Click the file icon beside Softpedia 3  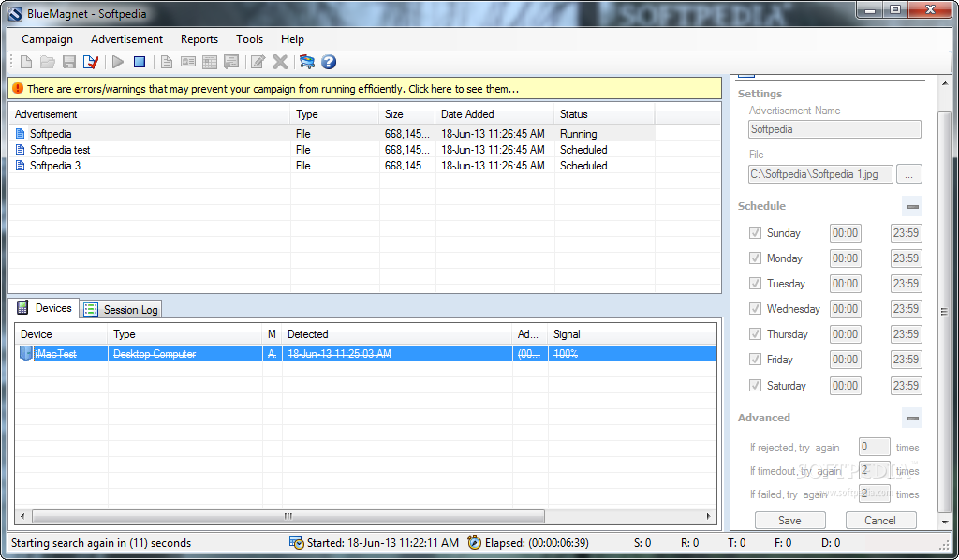21,166
